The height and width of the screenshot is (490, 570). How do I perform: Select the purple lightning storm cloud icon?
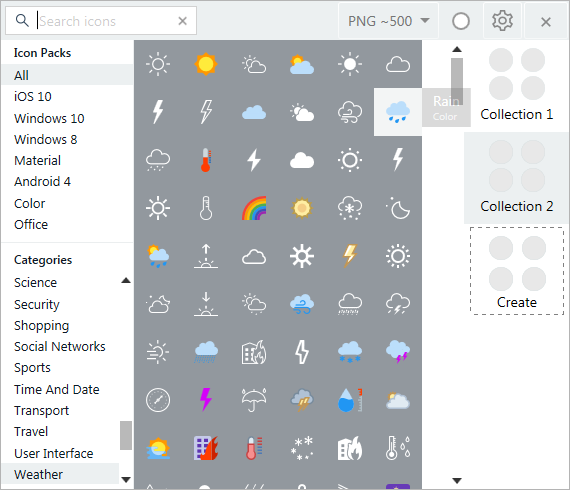[398, 352]
